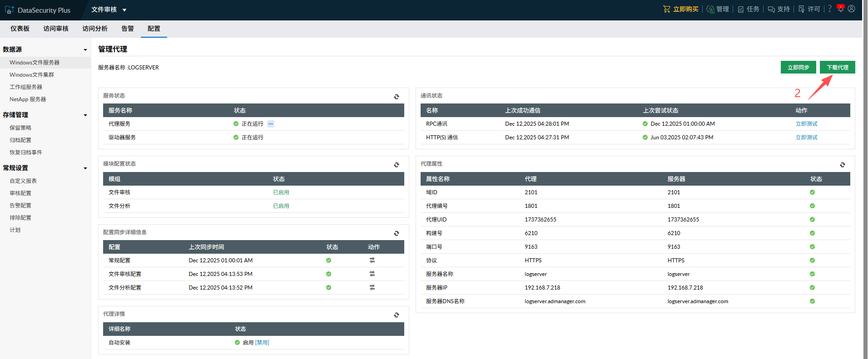Switch to the 访问审核 tab
The width and height of the screenshot is (868, 359).
[x=56, y=29]
